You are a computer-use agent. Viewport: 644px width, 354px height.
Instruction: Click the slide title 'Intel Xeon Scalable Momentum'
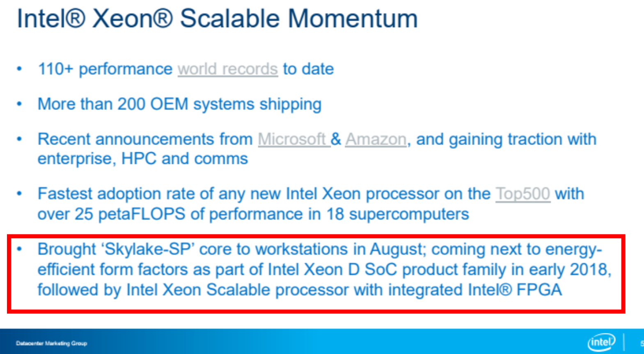pos(217,18)
